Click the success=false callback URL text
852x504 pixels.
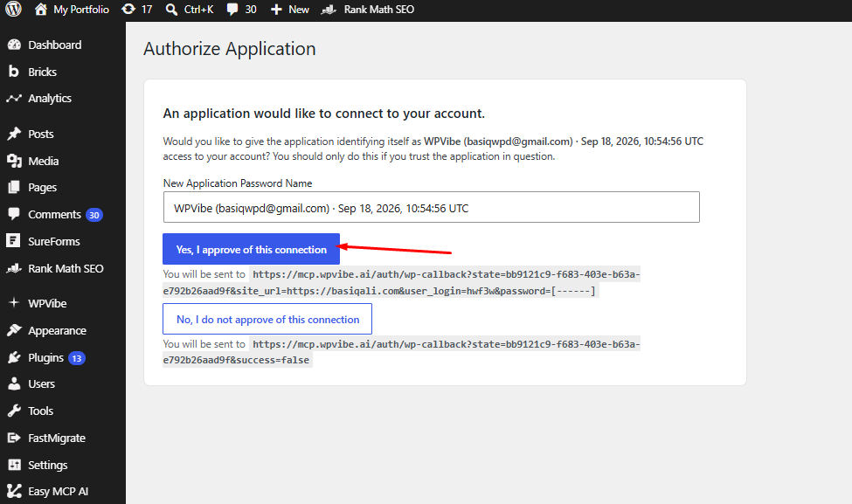[402, 352]
